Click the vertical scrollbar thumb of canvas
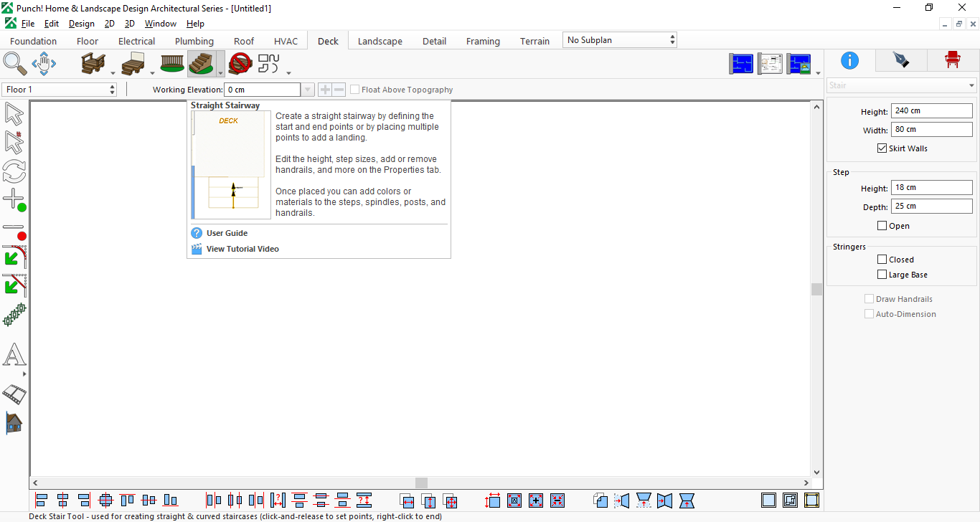Screen dimensions: 980x522 (816, 289)
